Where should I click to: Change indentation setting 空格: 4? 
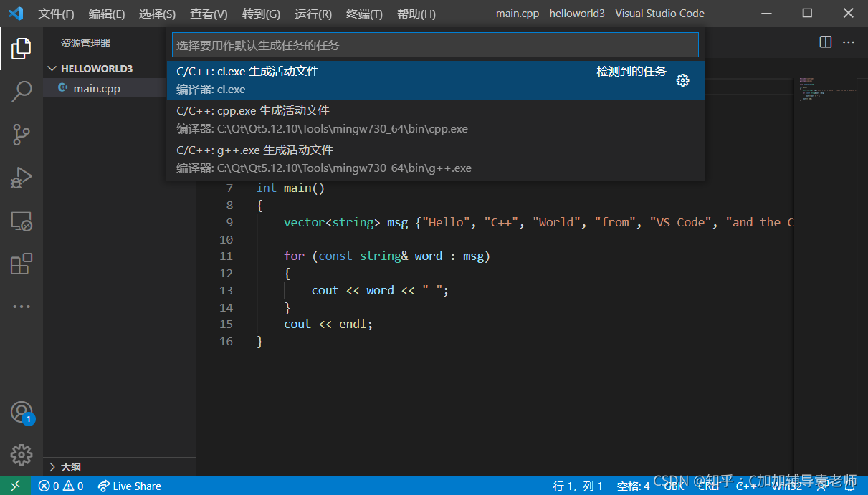633,486
